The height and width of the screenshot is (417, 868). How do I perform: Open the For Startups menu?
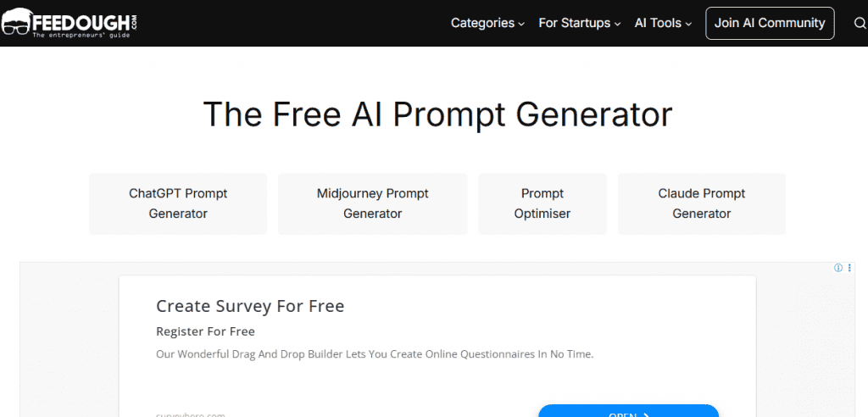pyautogui.click(x=580, y=23)
